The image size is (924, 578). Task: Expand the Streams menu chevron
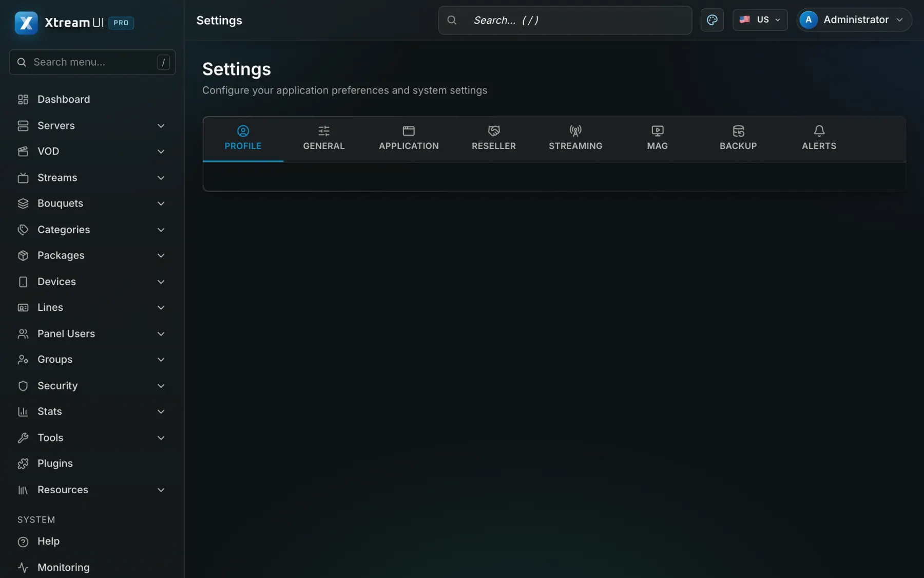[161, 178]
